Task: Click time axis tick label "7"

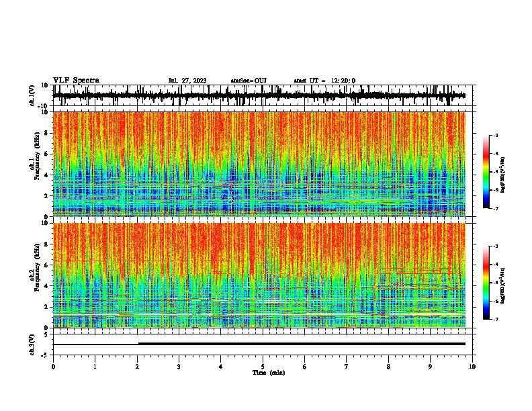Action: click(x=347, y=367)
